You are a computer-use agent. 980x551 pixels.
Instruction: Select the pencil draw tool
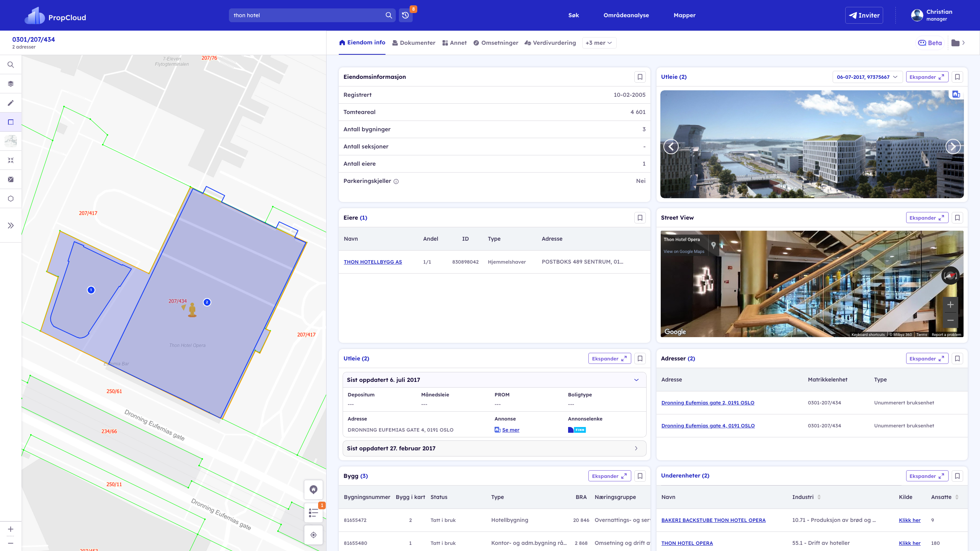pos(11,103)
